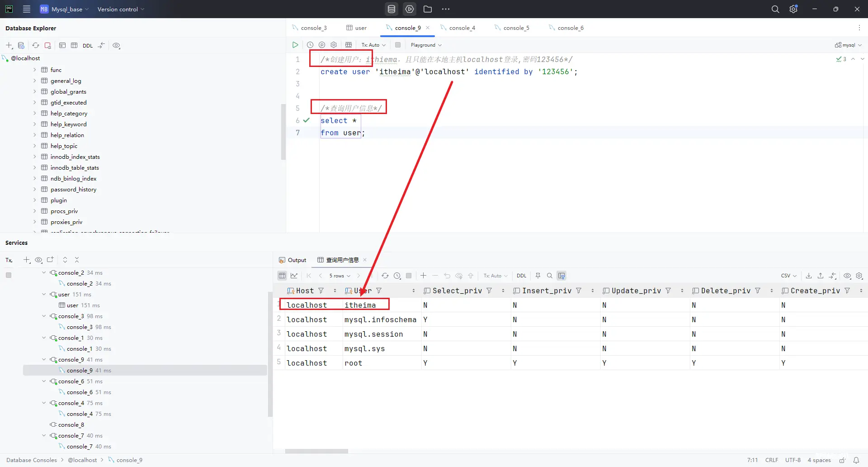
Task: Open the project folder icon in title bar
Action: coord(428,9)
